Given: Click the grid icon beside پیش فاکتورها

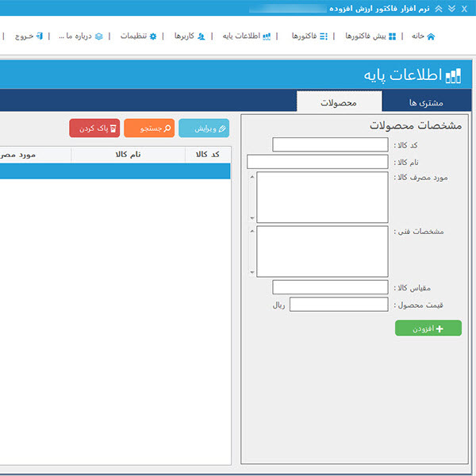Looking at the screenshot, I should pyautogui.click(x=392, y=36).
